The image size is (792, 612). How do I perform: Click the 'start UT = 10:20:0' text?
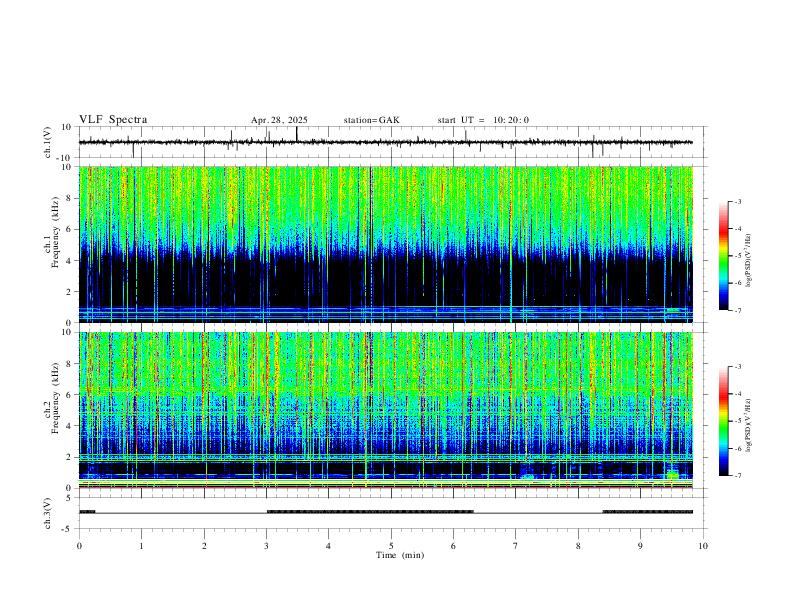[x=483, y=120]
